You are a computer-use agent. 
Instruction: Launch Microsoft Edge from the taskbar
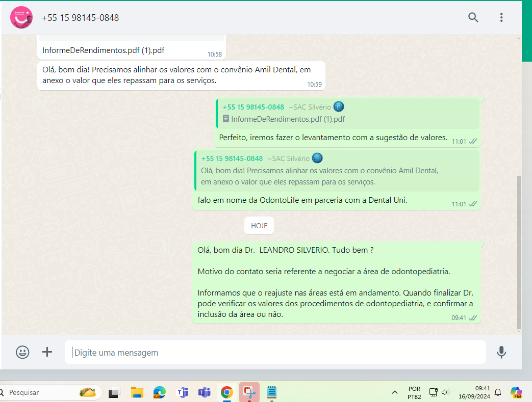point(160,392)
